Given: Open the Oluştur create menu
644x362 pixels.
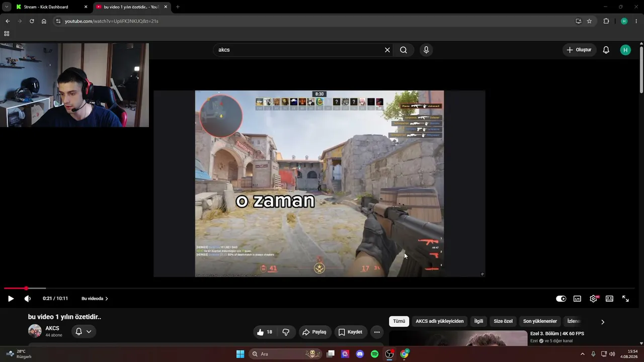Looking at the screenshot, I should (x=579, y=50).
